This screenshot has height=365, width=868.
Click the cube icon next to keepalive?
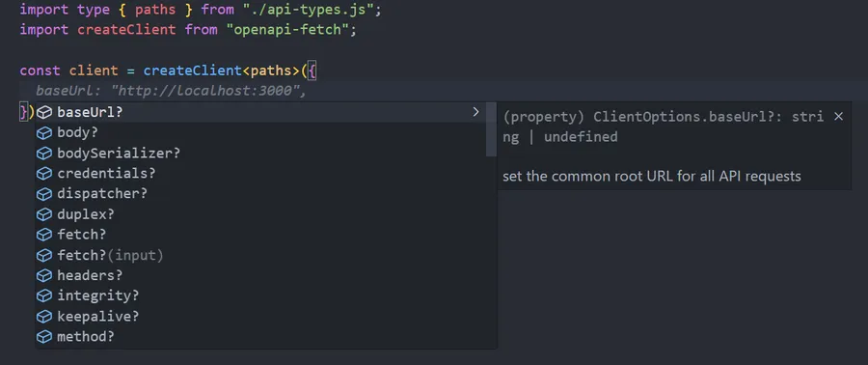pyautogui.click(x=44, y=317)
